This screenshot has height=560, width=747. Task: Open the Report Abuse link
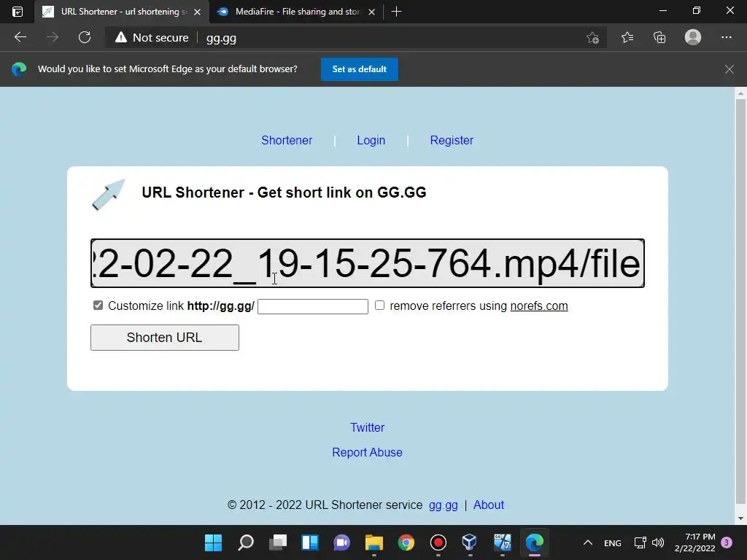click(368, 452)
